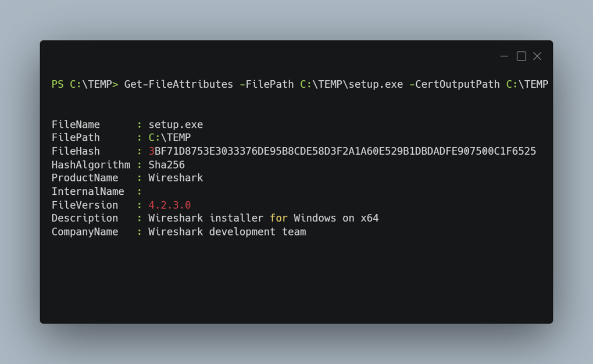Click the Sha256 algorithm value
Viewport: 593px width, 364px height.
pyautogui.click(x=166, y=165)
